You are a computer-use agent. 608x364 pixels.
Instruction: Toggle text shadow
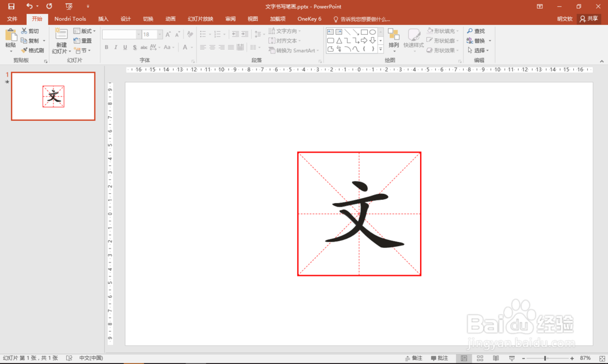click(x=134, y=47)
